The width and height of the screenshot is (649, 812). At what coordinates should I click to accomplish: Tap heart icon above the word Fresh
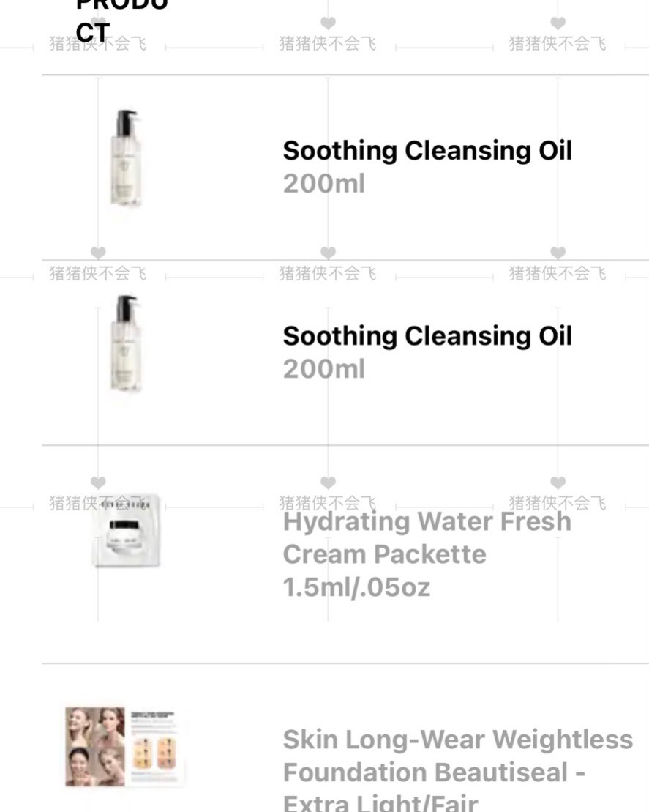coord(558,483)
